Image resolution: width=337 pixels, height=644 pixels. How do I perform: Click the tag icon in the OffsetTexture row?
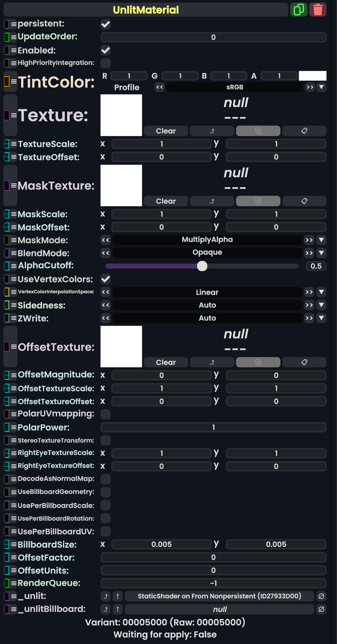[304, 362]
